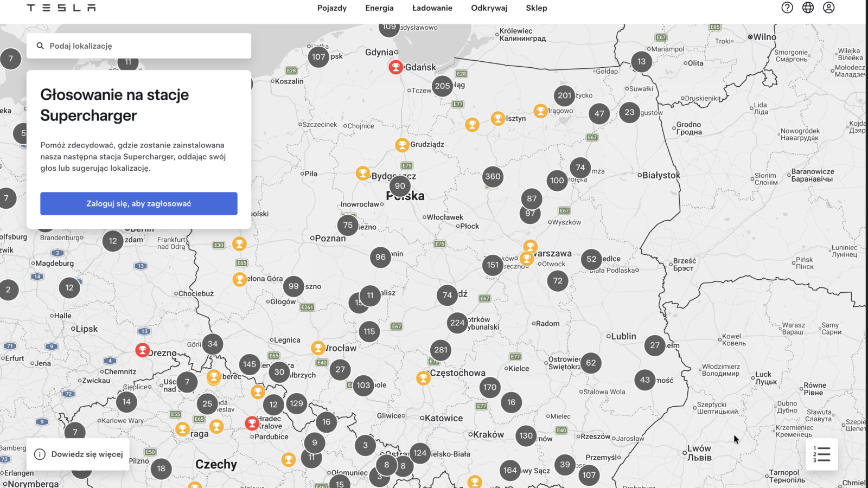Open the 281 cluster marker
Screen dimensions: 868x488
click(441, 350)
